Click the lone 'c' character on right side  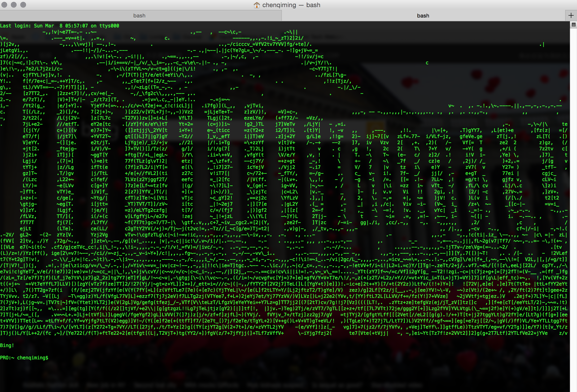[x=427, y=63]
